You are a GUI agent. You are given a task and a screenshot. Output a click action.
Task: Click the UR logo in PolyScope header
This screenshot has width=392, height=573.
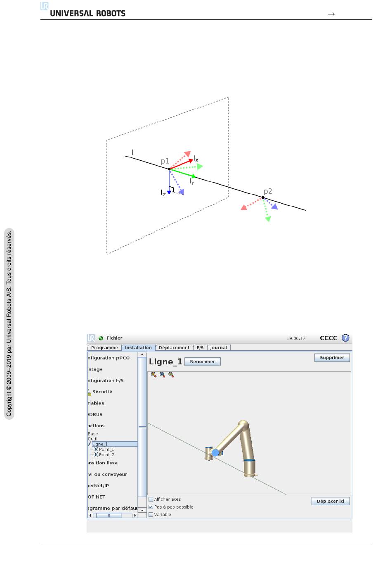coord(91,338)
